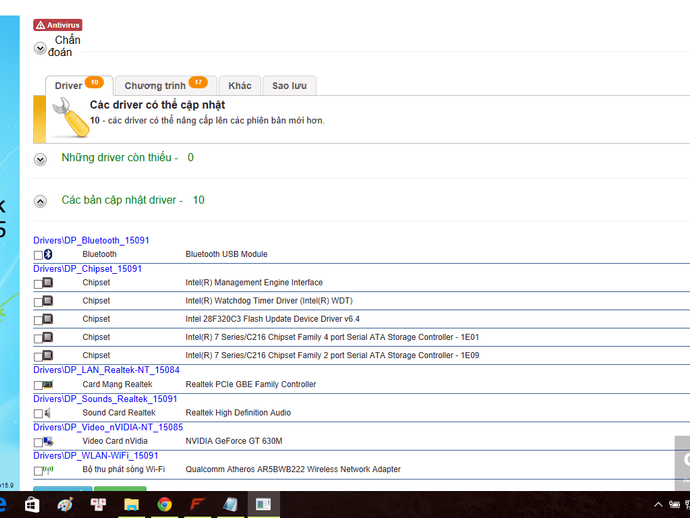Tick checkbox for Bluetooth USB Module
This screenshot has width=690, height=518.
tap(38, 255)
